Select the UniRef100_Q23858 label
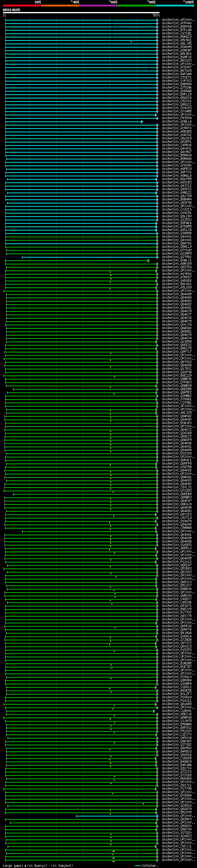The image size is (197, 868). pos(177,342)
